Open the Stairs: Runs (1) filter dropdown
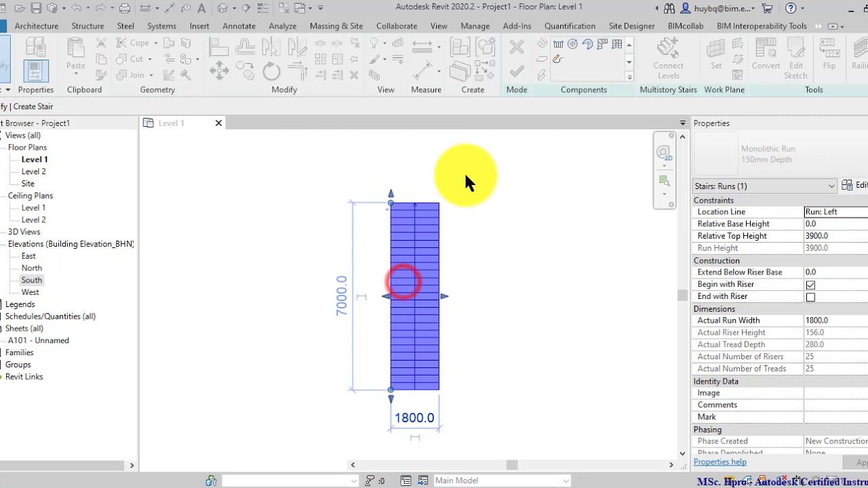Viewport: 868px width, 488px height. pyautogui.click(x=765, y=186)
